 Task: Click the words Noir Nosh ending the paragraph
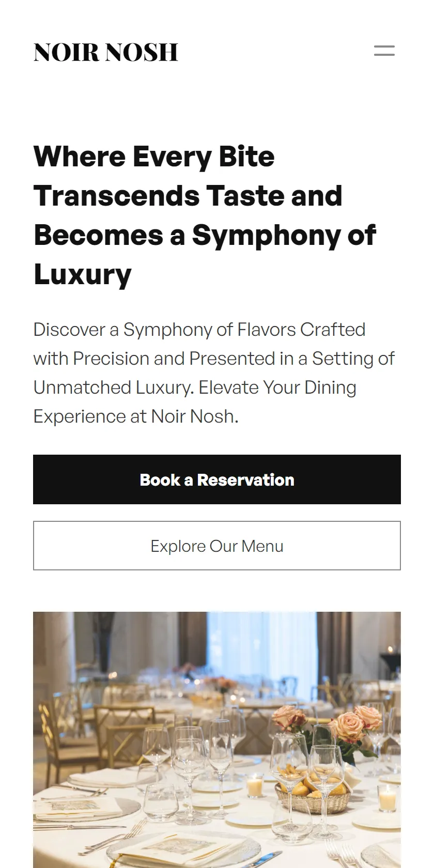tap(194, 416)
